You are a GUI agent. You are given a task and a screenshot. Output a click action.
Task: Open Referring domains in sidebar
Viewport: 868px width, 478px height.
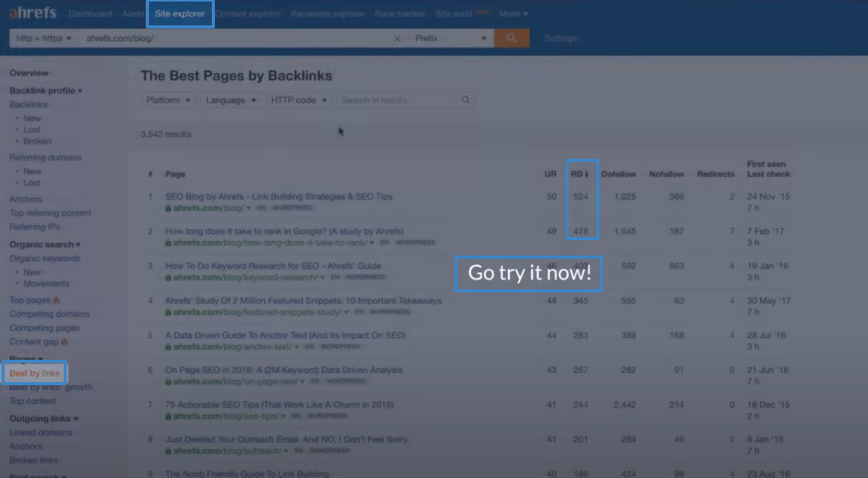tap(45, 158)
